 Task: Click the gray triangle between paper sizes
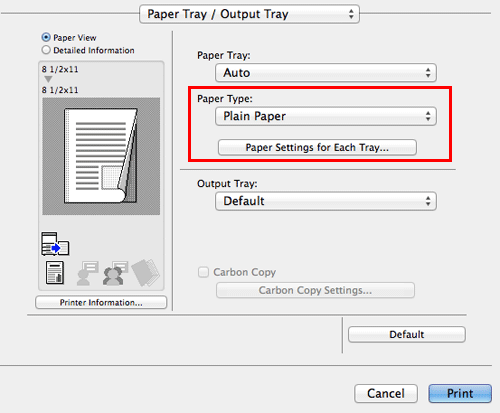pyautogui.click(x=48, y=79)
